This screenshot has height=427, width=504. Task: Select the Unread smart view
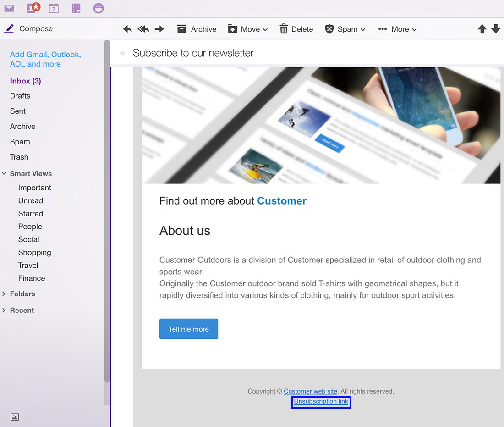click(31, 201)
